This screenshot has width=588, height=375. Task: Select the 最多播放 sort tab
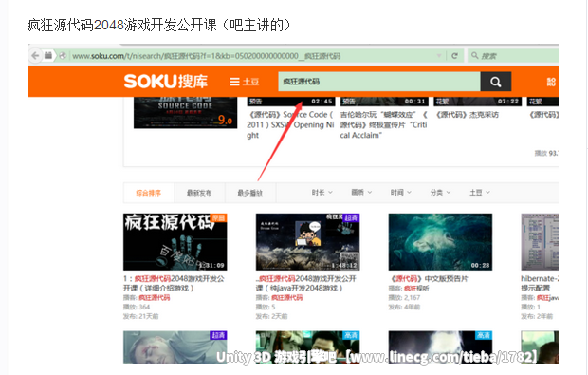click(x=250, y=193)
